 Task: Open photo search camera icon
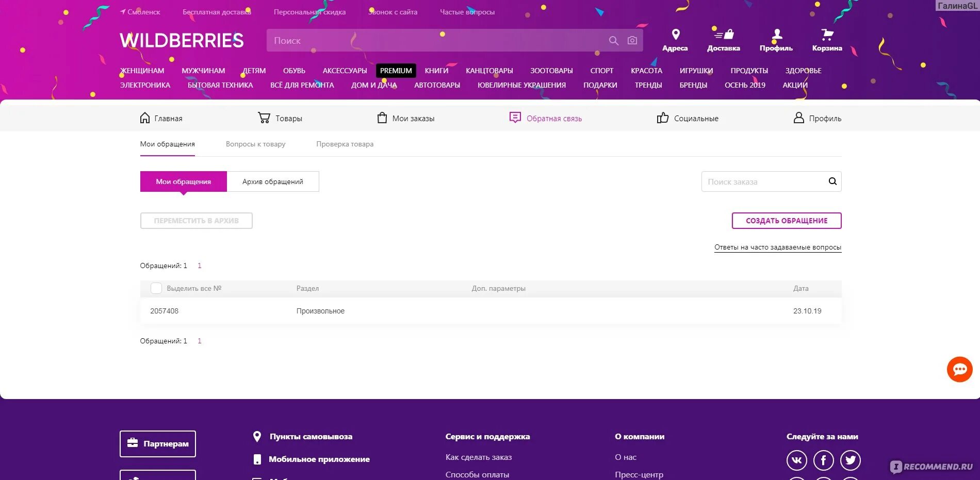pyautogui.click(x=632, y=41)
